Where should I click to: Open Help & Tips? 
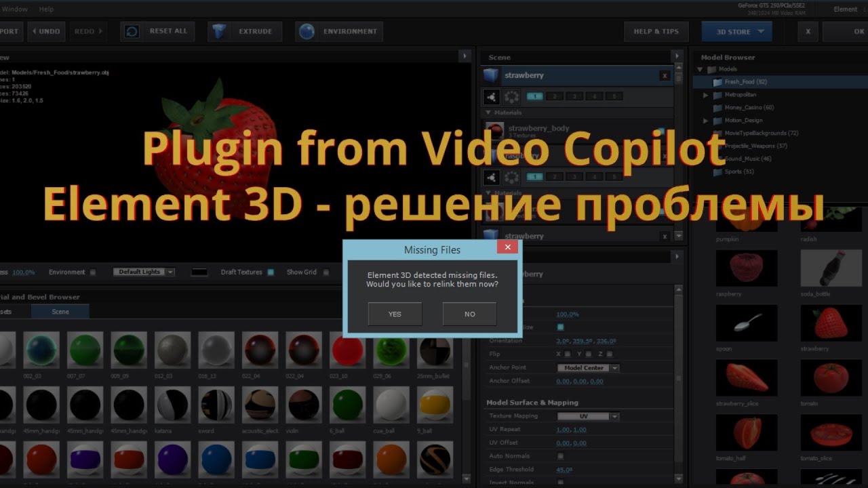tap(656, 31)
